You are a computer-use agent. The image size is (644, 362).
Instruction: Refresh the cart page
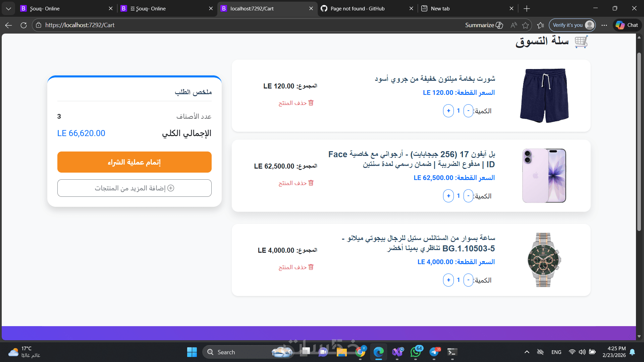tap(23, 25)
